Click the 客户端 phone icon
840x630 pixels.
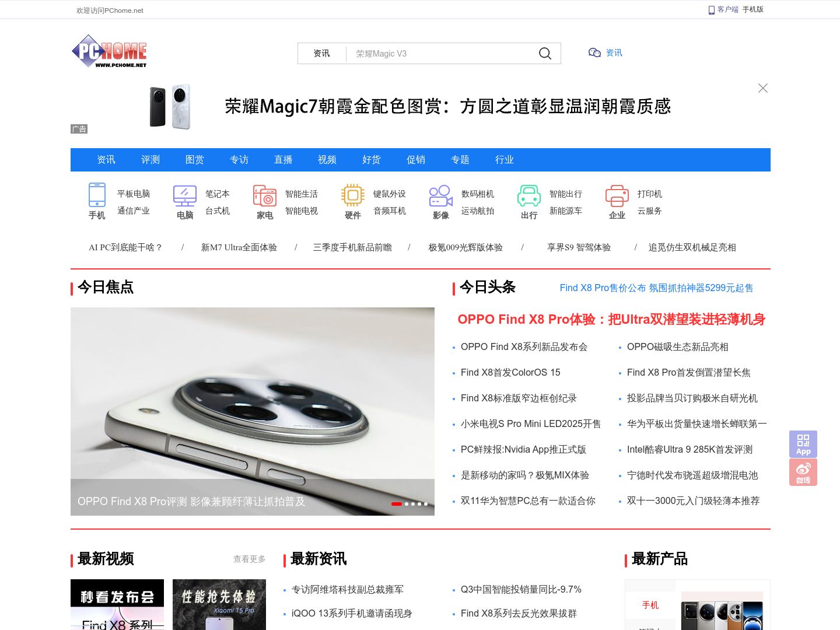(x=711, y=10)
